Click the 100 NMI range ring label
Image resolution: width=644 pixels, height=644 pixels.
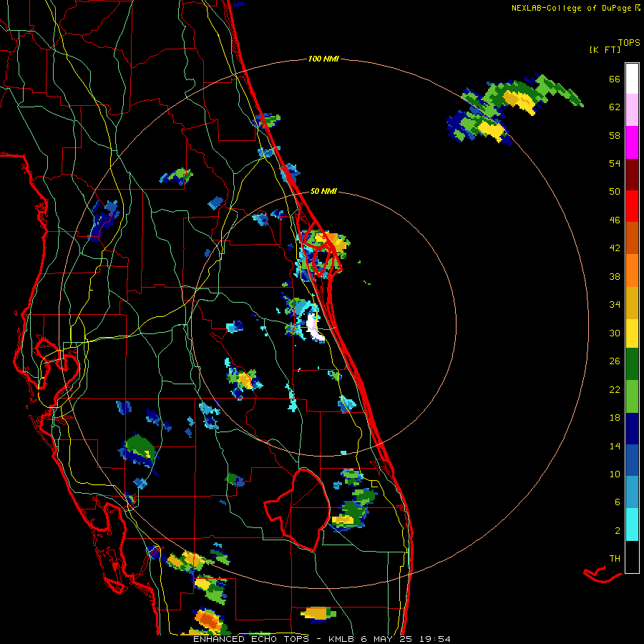pyautogui.click(x=323, y=59)
